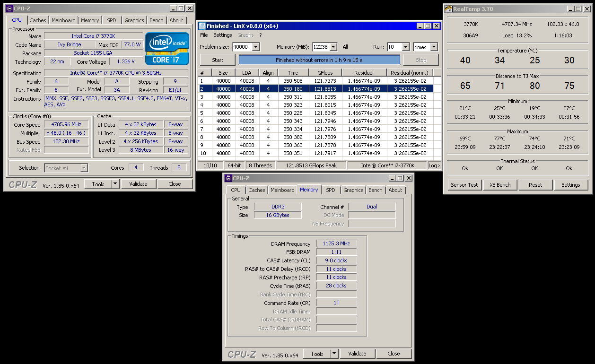Click the CAS# Latency 9.0 clocks value
Viewport: 595px width, 364px height.
[x=336, y=260]
